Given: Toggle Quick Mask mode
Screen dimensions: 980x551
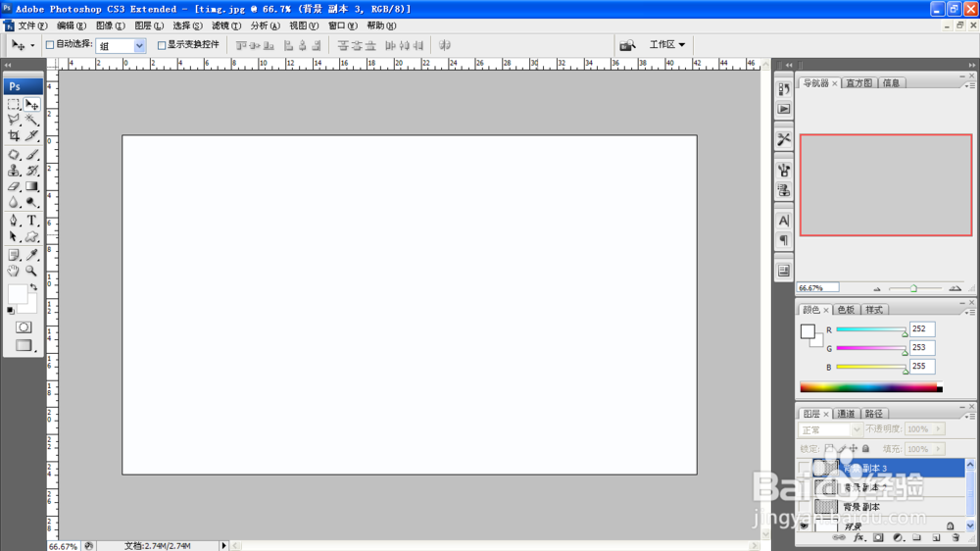Looking at the screenshot, I should click(x=24, y=327).
